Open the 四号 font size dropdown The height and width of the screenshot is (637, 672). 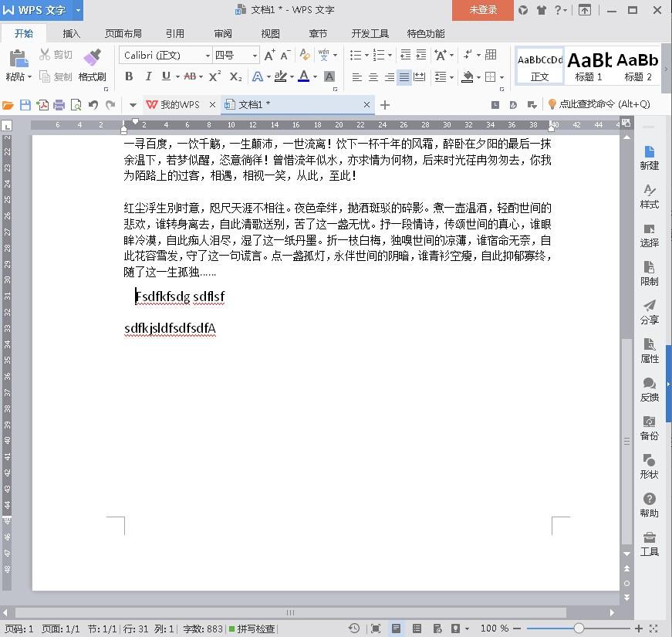(255, 56)
